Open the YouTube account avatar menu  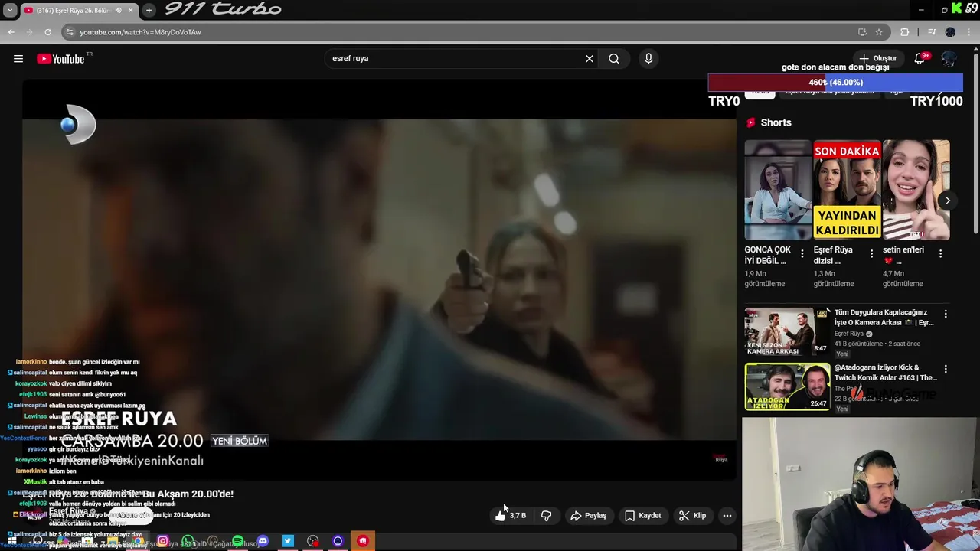949,58
